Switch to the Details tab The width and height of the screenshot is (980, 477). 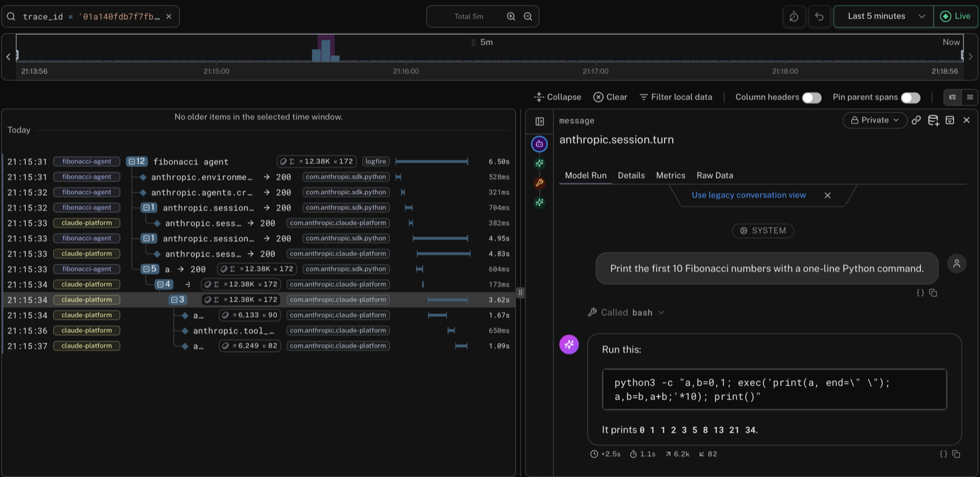pyautogui.click(x=631, y=175)
